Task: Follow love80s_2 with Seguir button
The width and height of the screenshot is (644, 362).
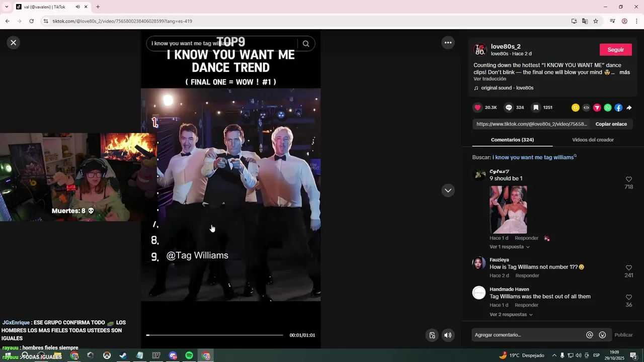Action: (615, 50)
